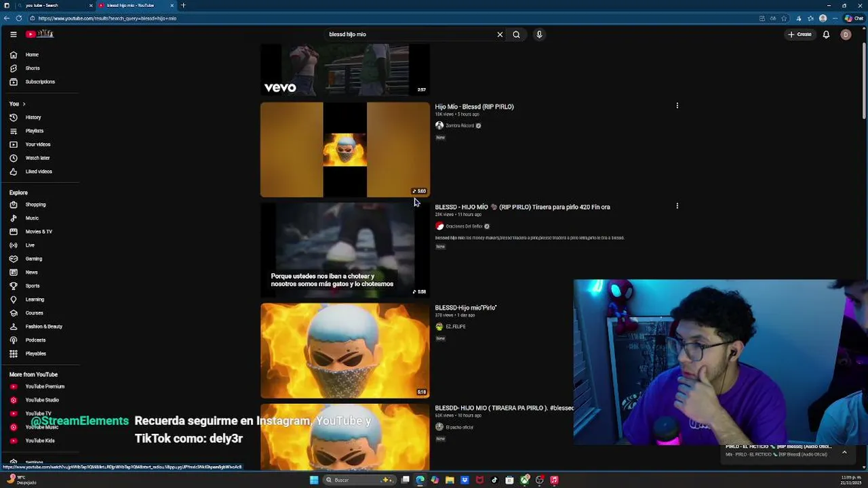Open Zamora Record channel

point(460,125)
